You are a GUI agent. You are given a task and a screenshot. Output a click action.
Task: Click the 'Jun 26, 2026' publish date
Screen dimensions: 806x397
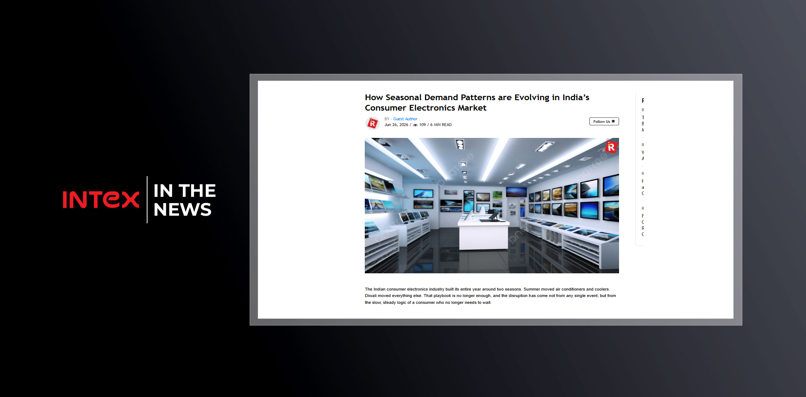click(x=396, y=124)
